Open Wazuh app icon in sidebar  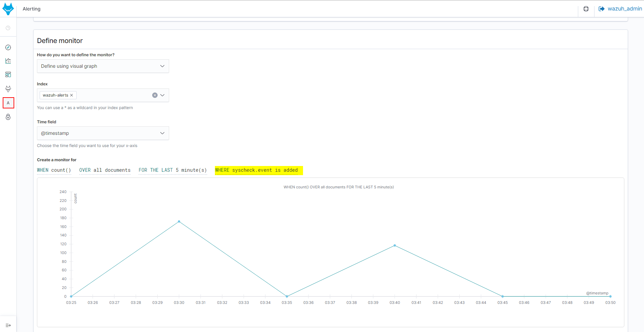(8, 89)
